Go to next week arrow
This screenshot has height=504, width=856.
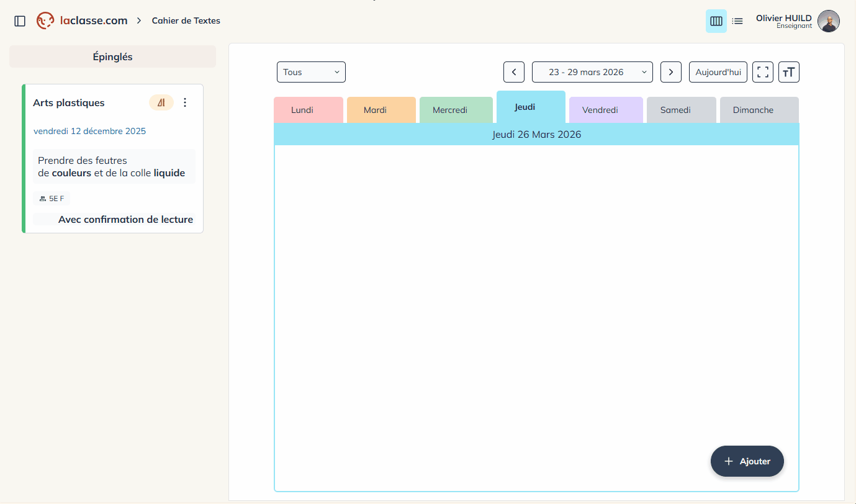coord(670,72)
